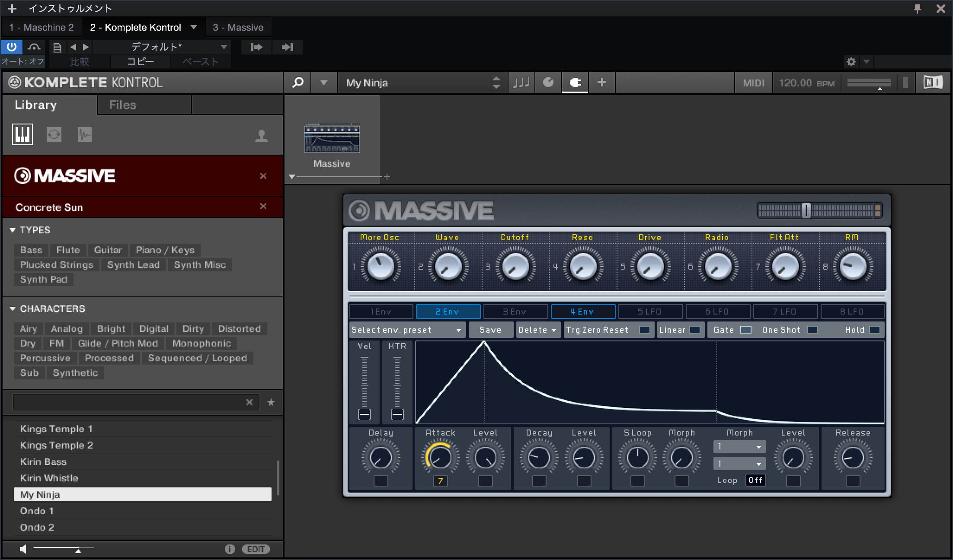Adjust the Vel slider handle
The image size is (953, 560).
(365, 414)
